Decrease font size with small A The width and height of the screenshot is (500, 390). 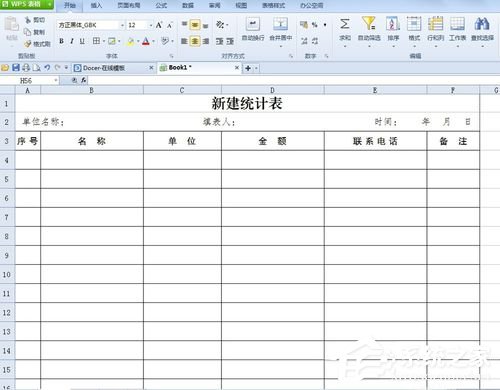tap(170, 25)
